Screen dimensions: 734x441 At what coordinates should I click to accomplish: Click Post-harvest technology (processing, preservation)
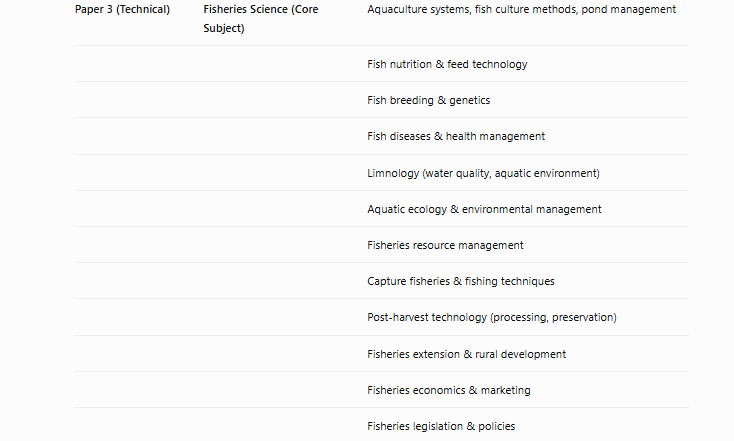(492, 317)
